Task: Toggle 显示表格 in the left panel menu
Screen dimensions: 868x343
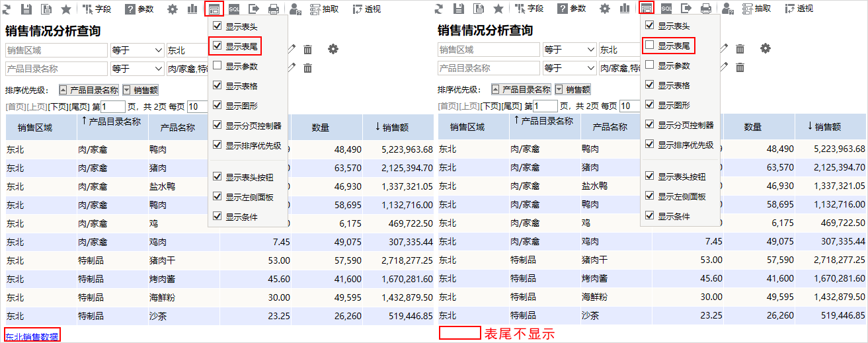Action: click(x=217, y=85)
